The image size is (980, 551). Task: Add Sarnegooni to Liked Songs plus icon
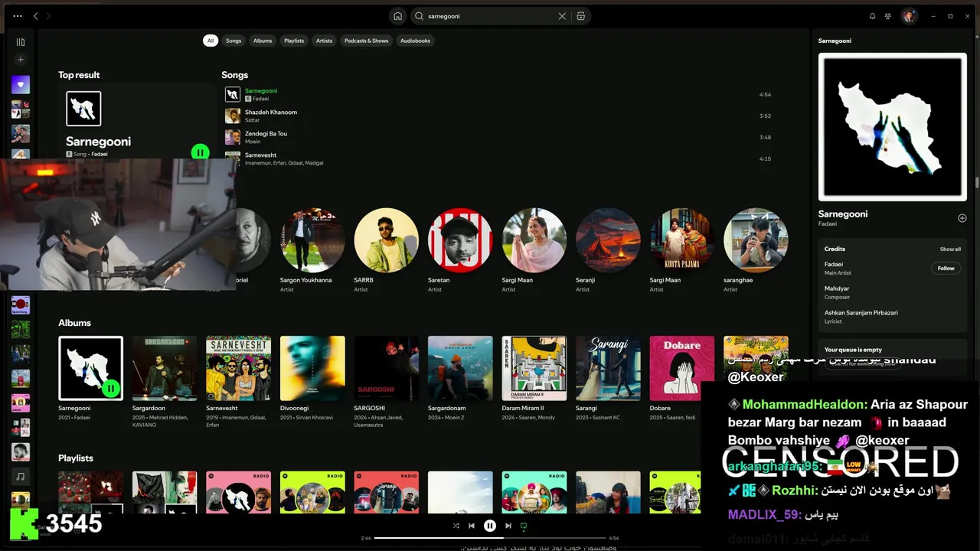(x=962, y=218)
